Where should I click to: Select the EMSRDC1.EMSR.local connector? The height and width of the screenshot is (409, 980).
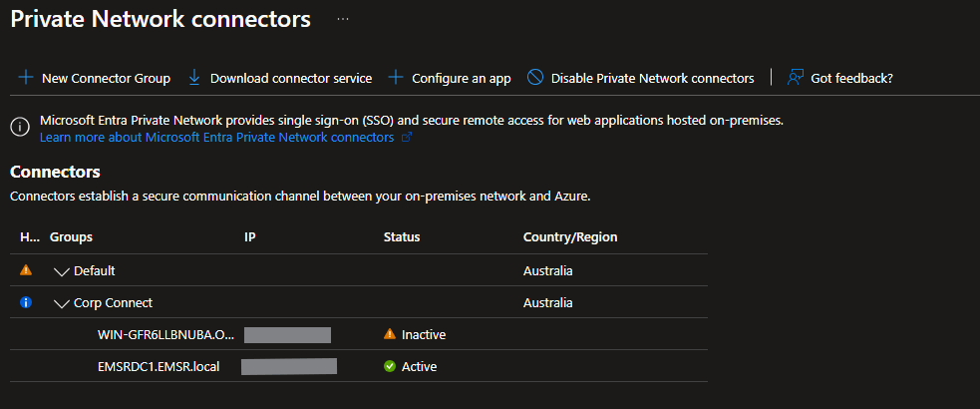[159, 366]
